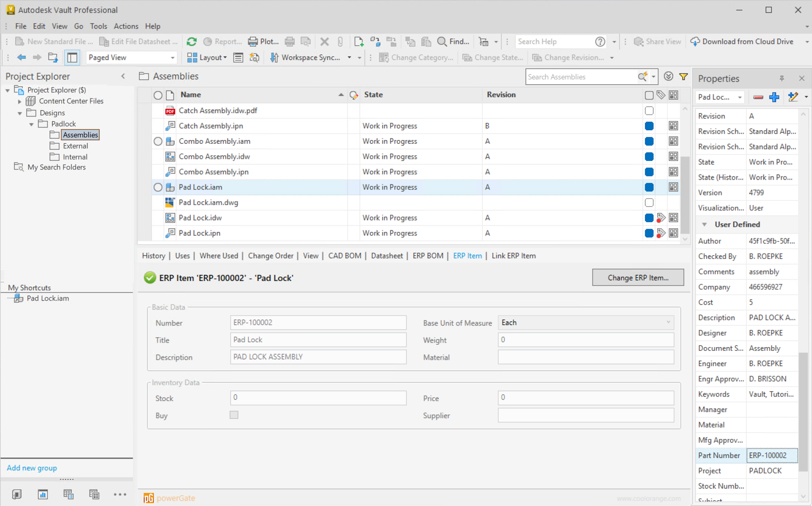The width and height of the screenshot is (812, 506).
Task: Click the Add new group link
Action: [x=32, y=468]
